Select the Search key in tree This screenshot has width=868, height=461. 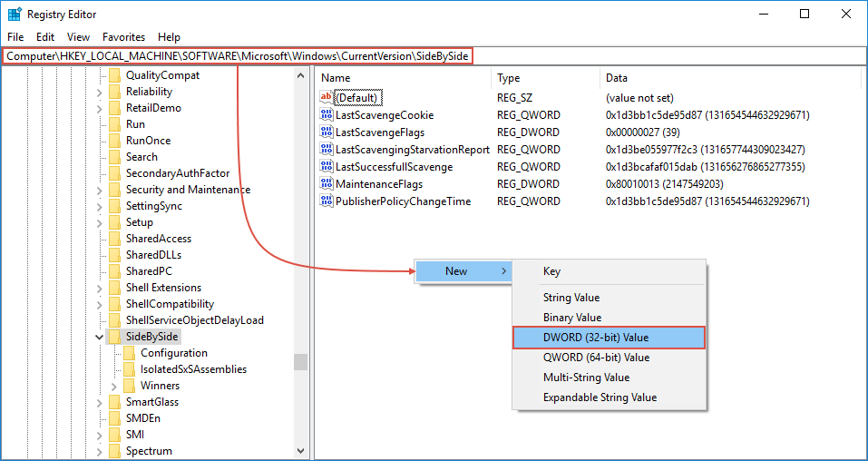click(x=141, y=157)
